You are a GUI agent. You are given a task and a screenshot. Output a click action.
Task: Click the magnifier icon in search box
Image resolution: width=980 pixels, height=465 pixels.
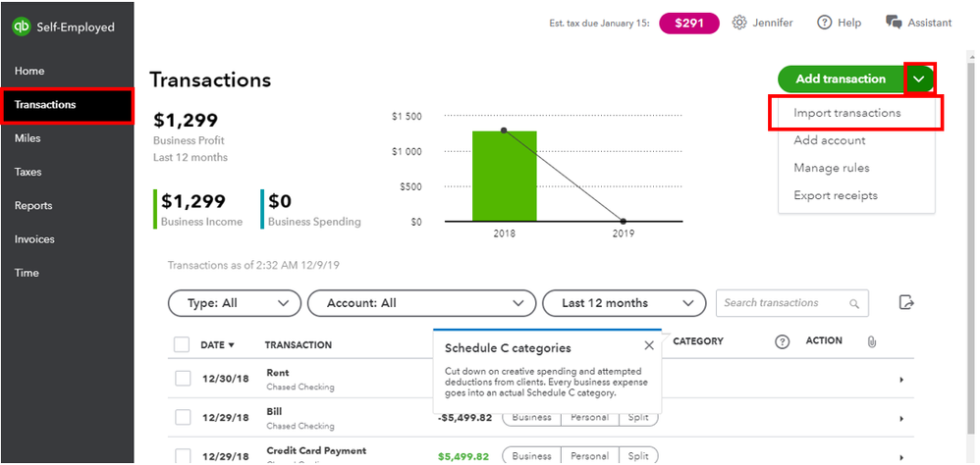(854, 304)
